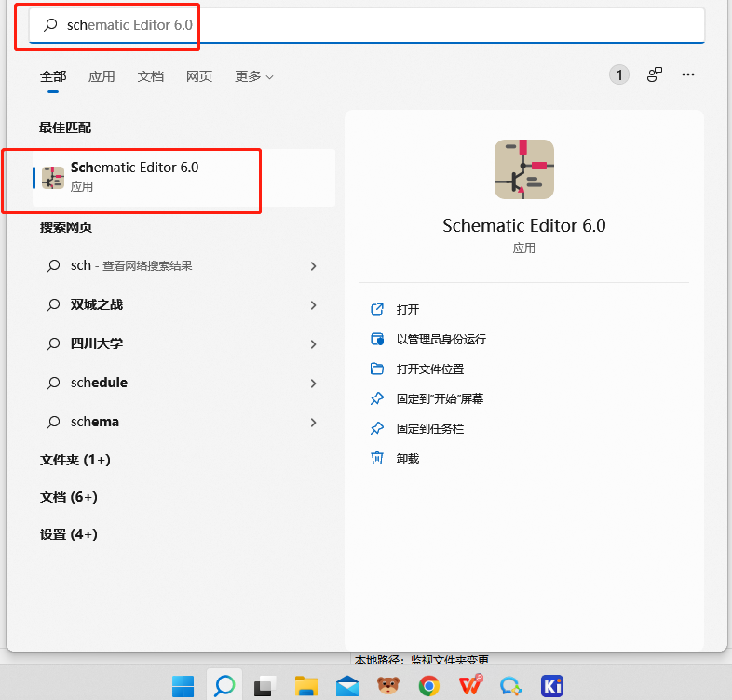Screen dimensions: 732x700
Task: Open the Windows Start button
Action: click(x=183, y=686)
